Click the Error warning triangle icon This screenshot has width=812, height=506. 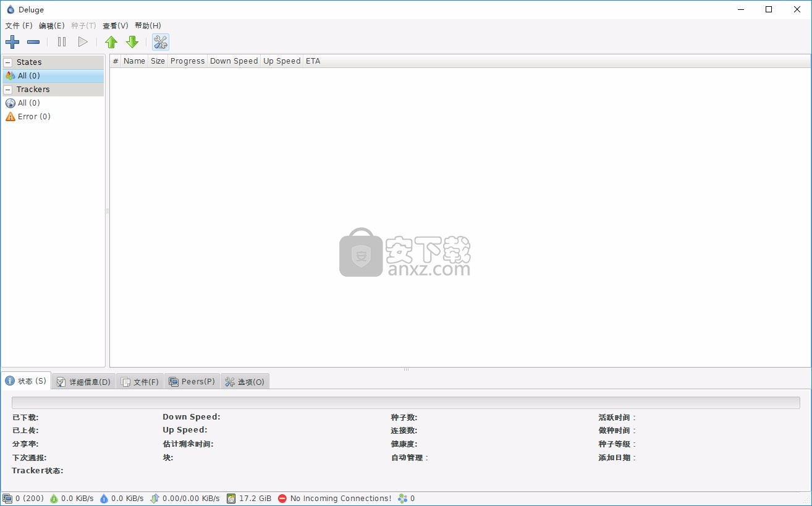(10, 116)
